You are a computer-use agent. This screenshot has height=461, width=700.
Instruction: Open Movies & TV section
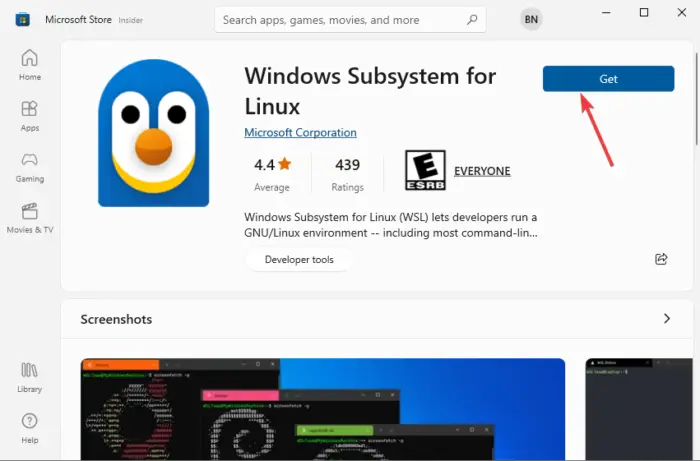point(29,218)
